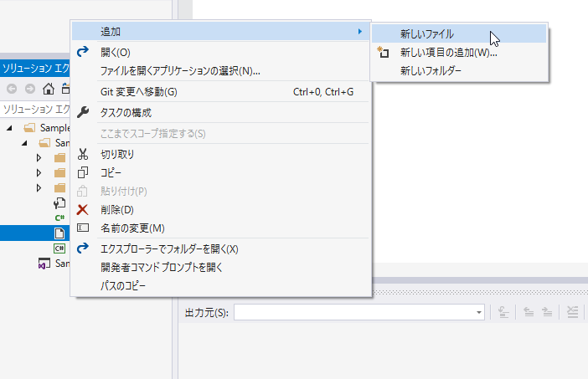This screenshot has height=379, width=588.
Task: Select 新しいファイル in the submenu
Action: tap(459, 34)
